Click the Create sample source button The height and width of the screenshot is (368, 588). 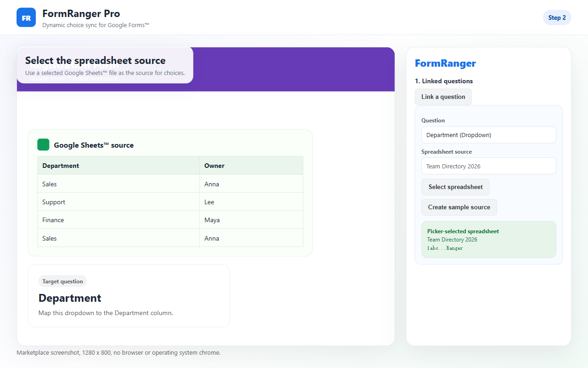[x=459, y=207]
